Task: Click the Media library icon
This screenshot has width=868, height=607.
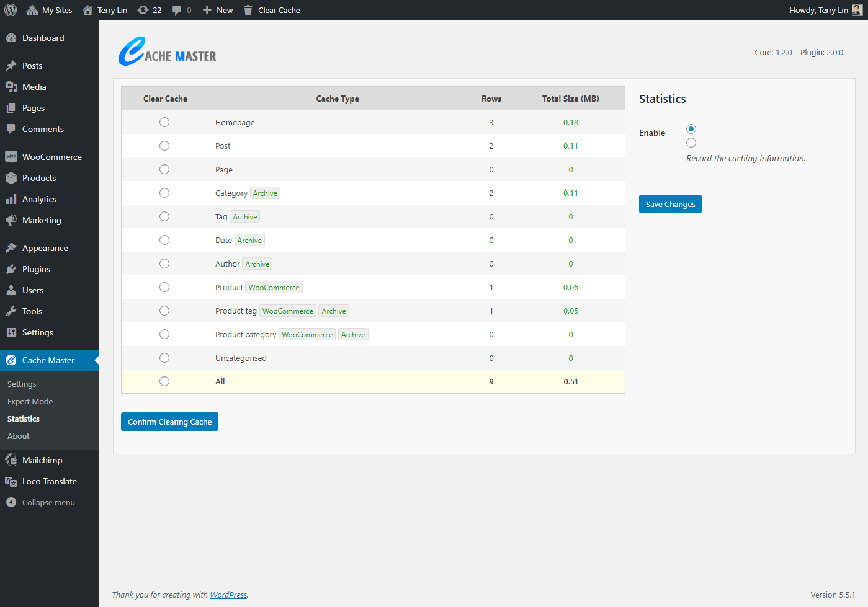Action: tap(11, 87)
